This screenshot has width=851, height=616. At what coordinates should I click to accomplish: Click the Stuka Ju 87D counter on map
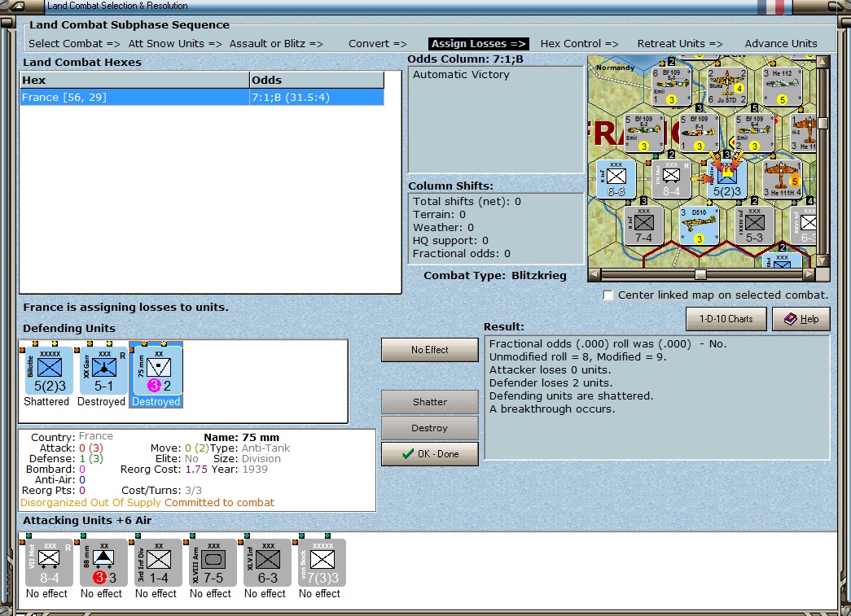tap(726, 85)
